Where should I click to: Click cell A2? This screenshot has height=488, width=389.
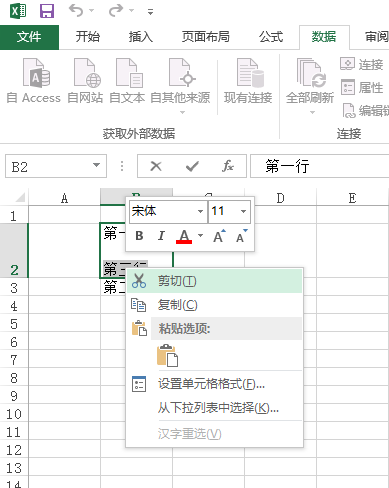(64, 251)
